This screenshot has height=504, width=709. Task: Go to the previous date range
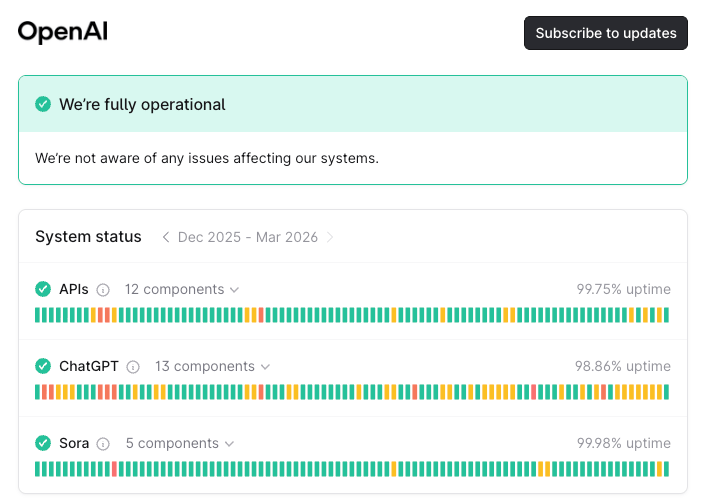point(166,237)
